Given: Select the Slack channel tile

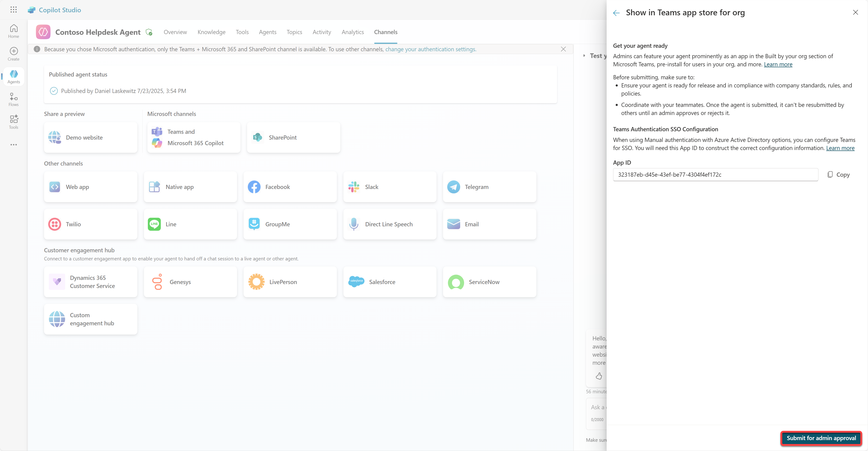Looking at the screenshot, I should point(390,187).
